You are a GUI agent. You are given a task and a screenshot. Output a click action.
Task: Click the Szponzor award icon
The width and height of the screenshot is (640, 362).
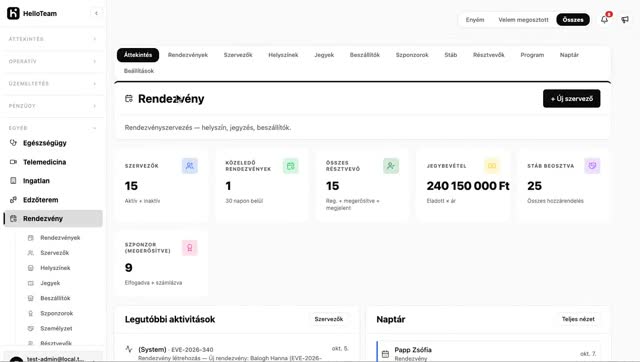[x=190, y=248]
